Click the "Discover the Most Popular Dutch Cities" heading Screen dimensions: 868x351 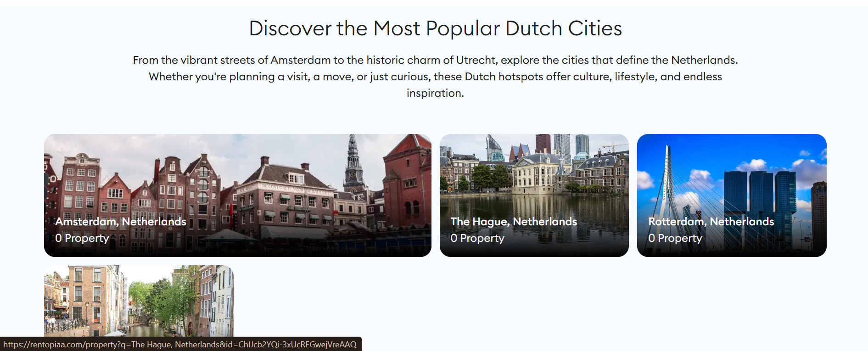[435, 28]
